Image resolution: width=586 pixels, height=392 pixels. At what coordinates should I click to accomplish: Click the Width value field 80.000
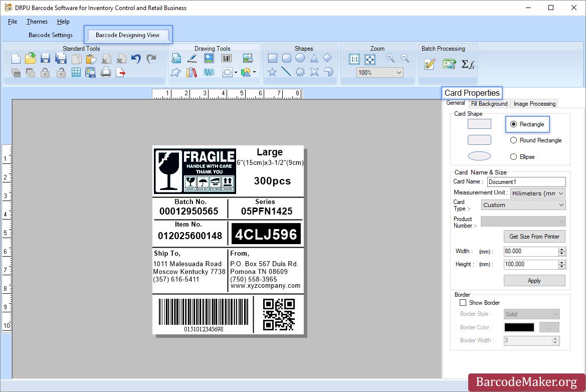[x=531, y=252]
